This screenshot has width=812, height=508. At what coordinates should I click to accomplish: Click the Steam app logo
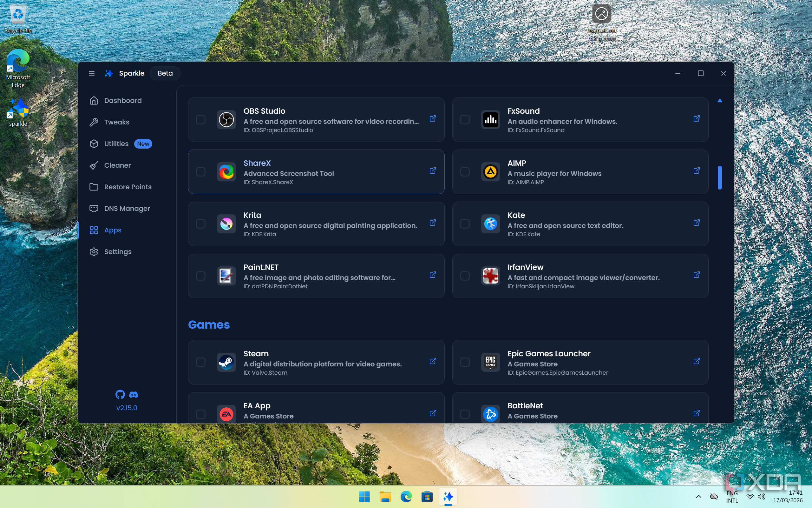[226, 362]
